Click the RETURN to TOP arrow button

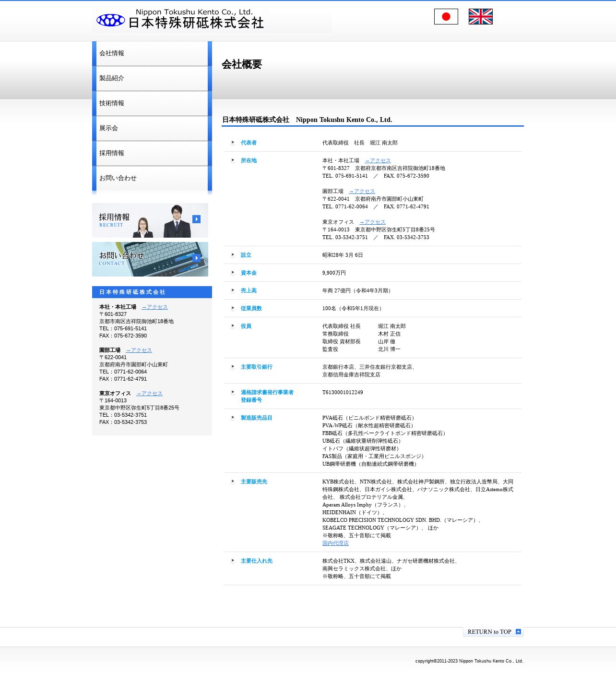coord(493,632)
